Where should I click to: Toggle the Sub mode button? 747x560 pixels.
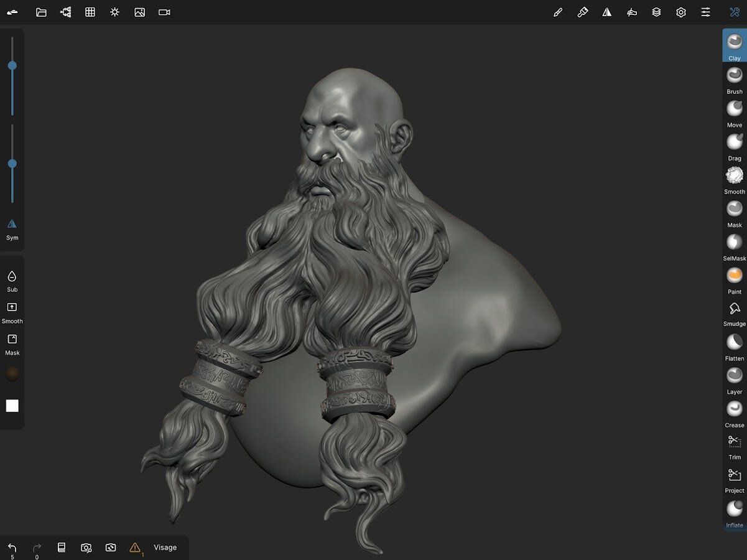[12, 280]
